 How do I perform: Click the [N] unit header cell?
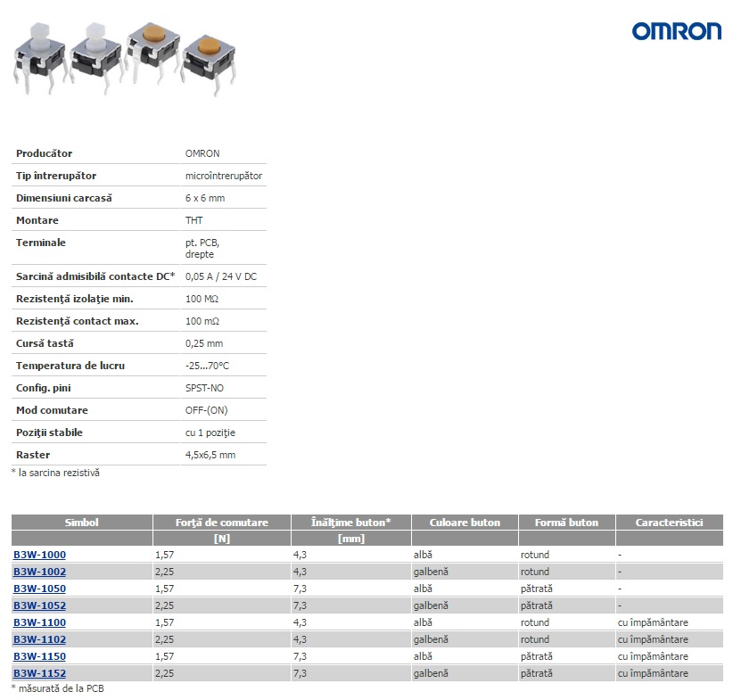(221, 539)
